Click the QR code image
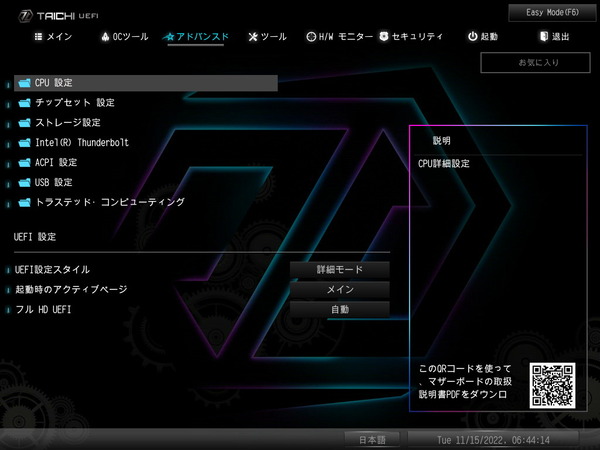This screenshot has width=600, height=450. click(x=553, y=384)
